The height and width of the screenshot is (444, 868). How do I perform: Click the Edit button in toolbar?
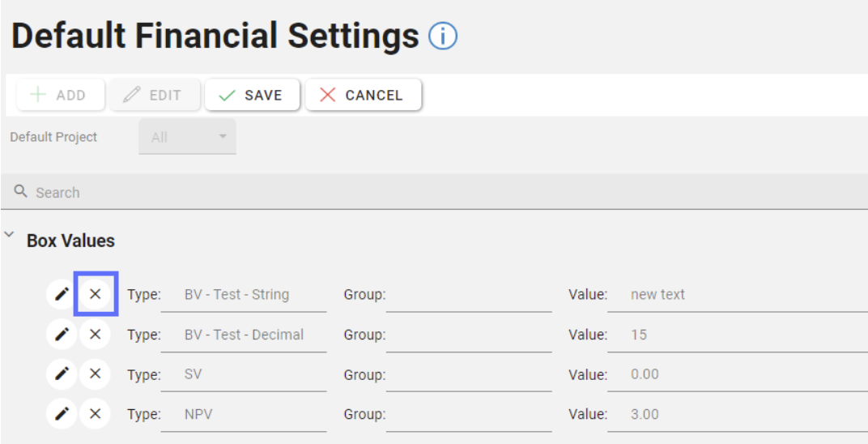pyautogui.click(x=154, y=95)
